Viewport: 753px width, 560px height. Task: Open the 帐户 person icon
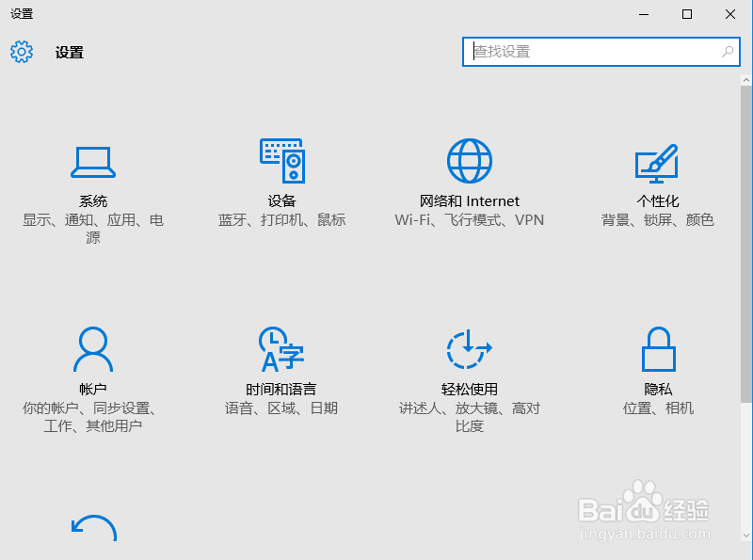[x=93, y=349]
